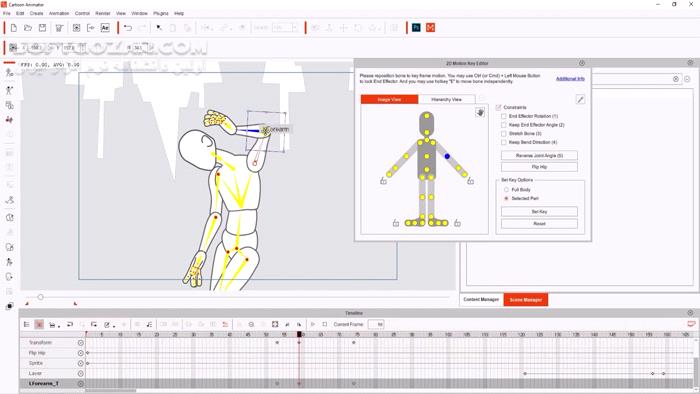The height and width of the screenshot is (394, 700).
Task: Select the Full Body radio option
Action: tap(506, 190)
